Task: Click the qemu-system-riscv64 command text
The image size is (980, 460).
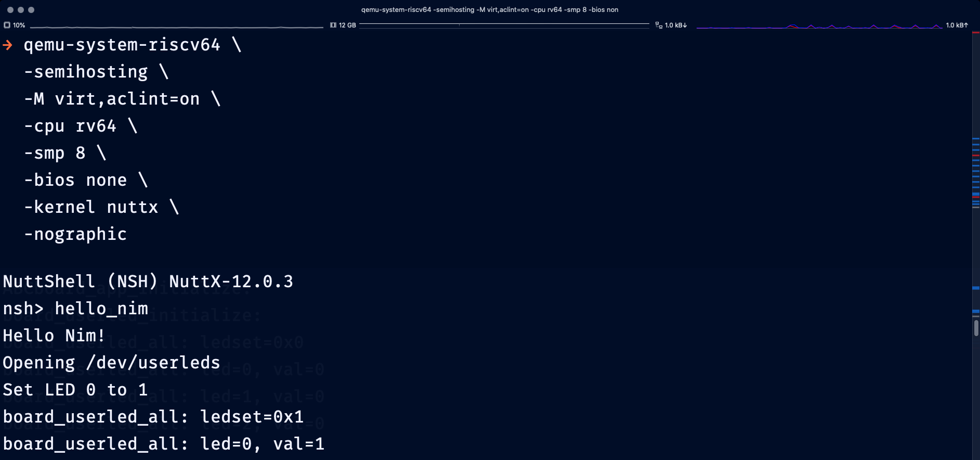Action: (122, 45)
